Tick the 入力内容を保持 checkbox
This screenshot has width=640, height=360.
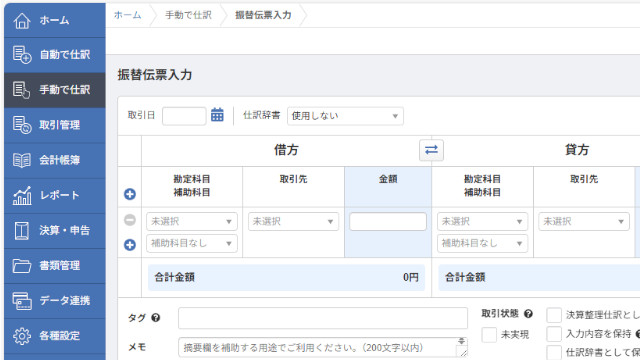coord(554,334)
